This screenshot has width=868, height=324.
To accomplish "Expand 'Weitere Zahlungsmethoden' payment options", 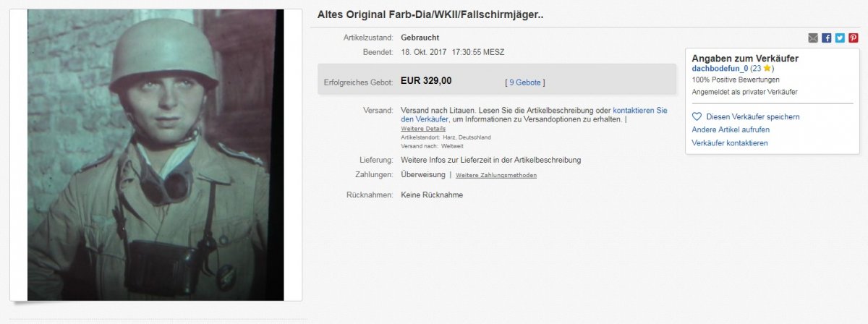I will [496, 175].
